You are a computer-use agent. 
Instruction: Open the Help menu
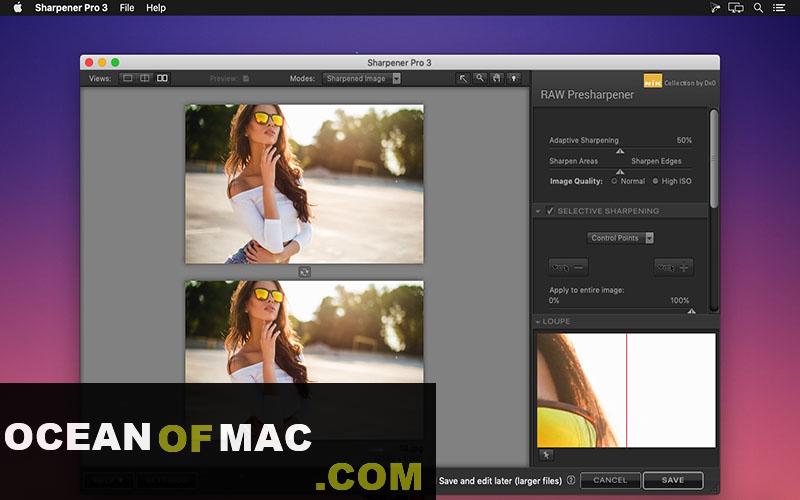pos(156,8)
